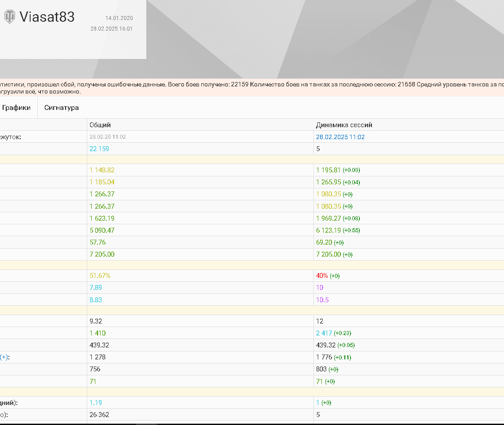Click the 6 123.19 session rating value

click(328, 230)
